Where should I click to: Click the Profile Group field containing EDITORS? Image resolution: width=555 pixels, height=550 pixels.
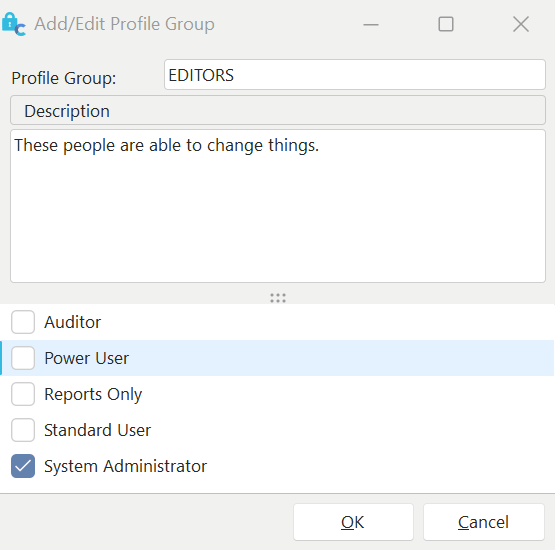(x=355, y=75)
